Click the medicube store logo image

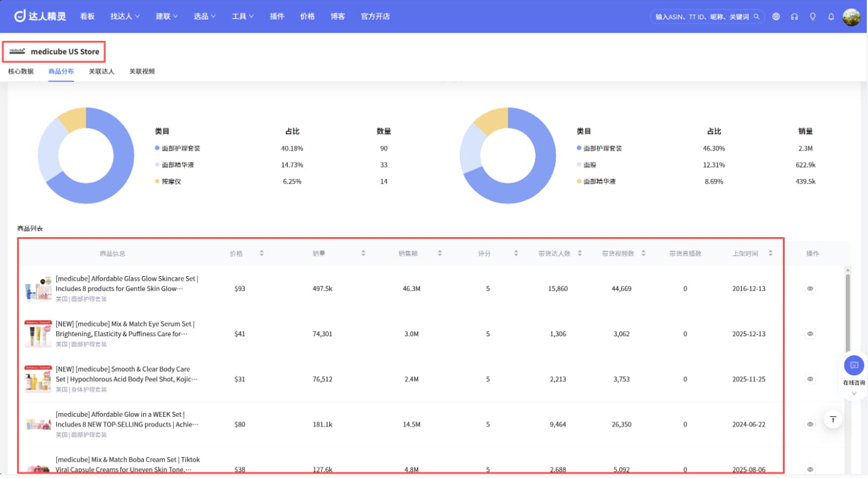17,51
